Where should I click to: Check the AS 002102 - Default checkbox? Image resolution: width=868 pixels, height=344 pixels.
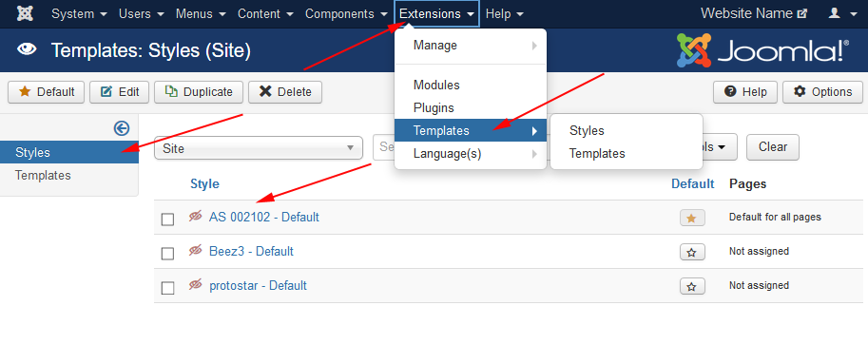[x=167, y=220]
